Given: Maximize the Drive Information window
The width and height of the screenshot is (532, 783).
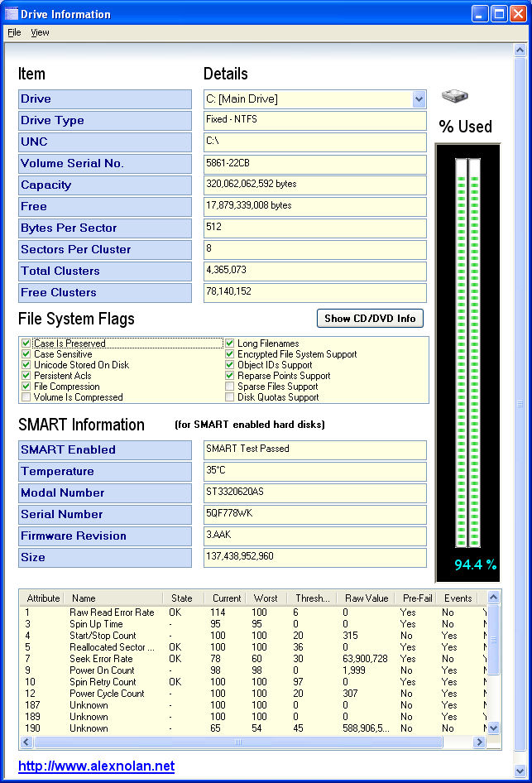Looking at the screenshot, I should pyautogui.click(x=499, y=13).
